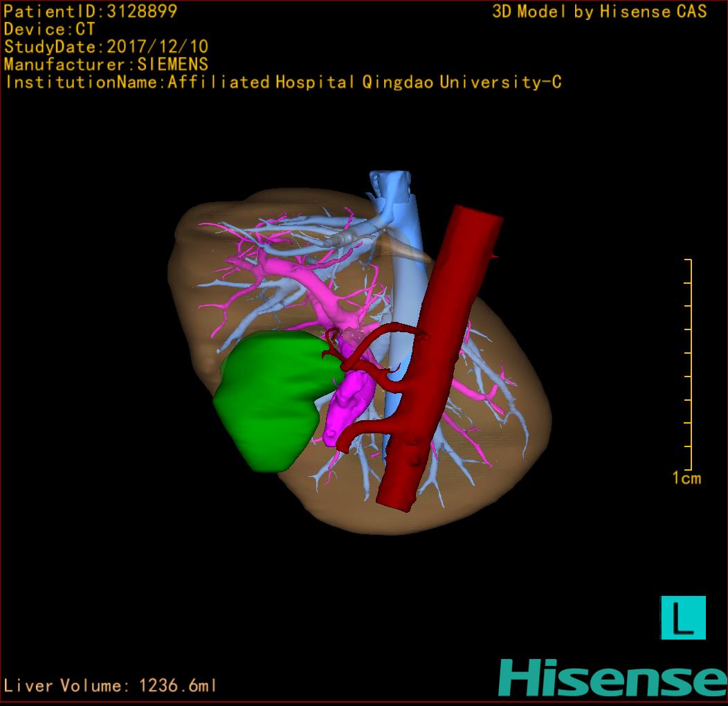The image size is (728, 706).
Task: Click the 3D Model by Hisense CAS text
Action: pyautogui.click(x=599, y=11)
